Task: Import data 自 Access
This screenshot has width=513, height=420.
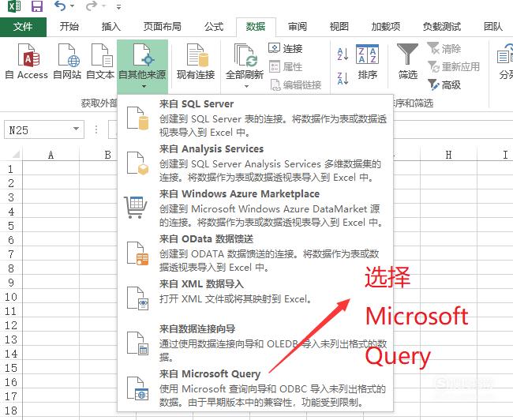Action: point(27,62)
